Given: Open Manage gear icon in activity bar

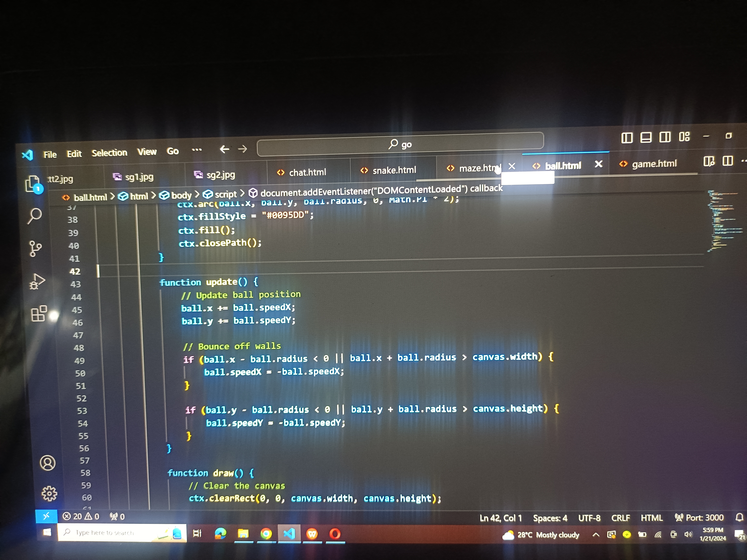Looking at the screenshot, I should click(49, 494).
